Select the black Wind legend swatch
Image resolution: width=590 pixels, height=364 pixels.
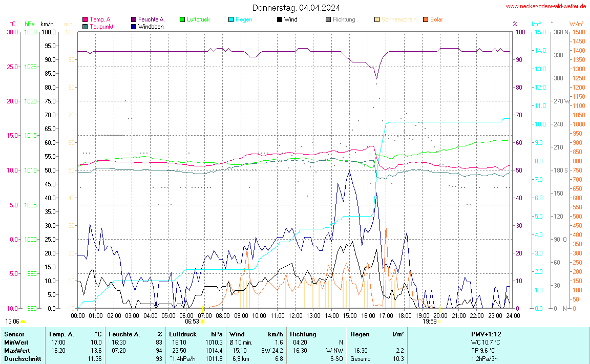point(279,19)
